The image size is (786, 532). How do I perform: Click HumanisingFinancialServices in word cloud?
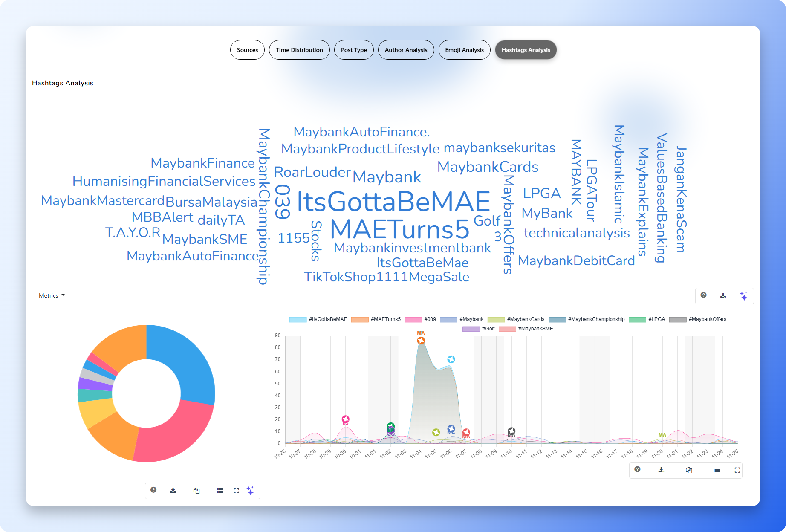(x=164, y=181)
